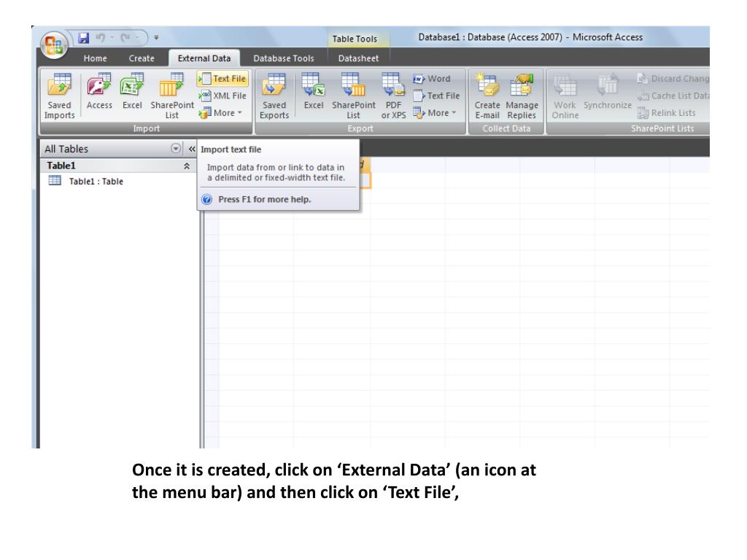Expand More in Export group
Image resolution: width=747 pixels, height=560 pixels.
pos(435,113)
